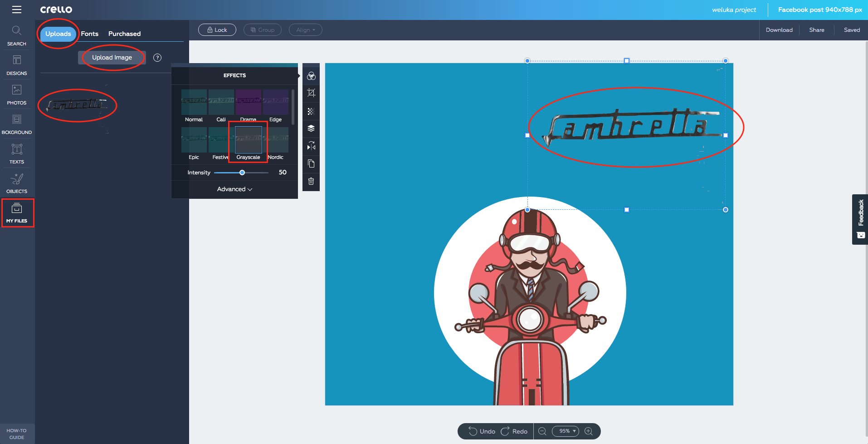Click Undo at the bottom bar
This screenshot has height=444, width=868.
tap(482, 431)
